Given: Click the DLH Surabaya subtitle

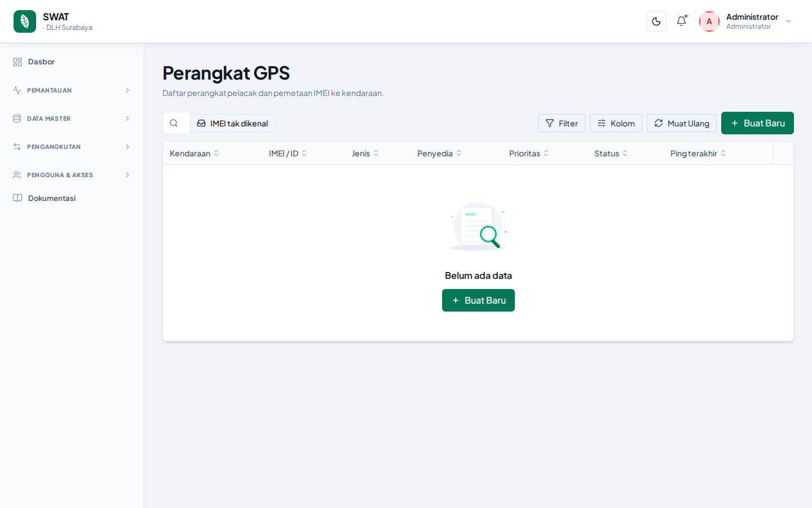Looking at the screenshot, I should point(69,27).
